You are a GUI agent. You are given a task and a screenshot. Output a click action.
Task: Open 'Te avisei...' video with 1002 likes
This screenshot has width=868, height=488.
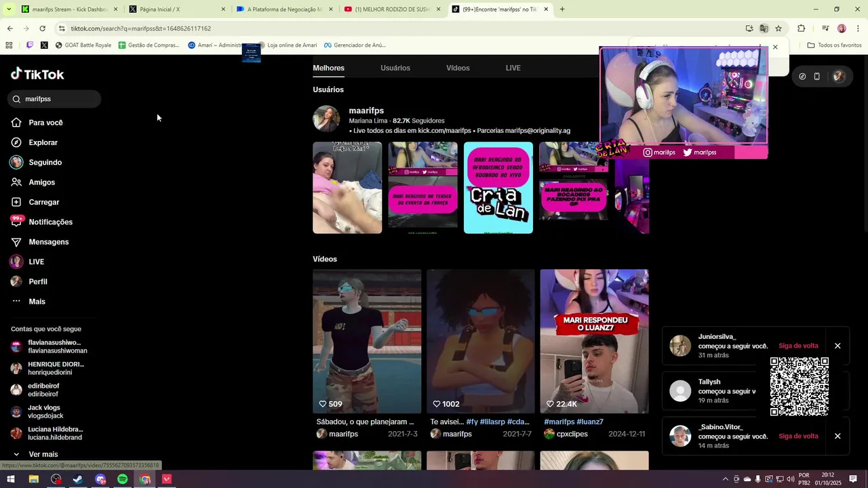(480, 341)
